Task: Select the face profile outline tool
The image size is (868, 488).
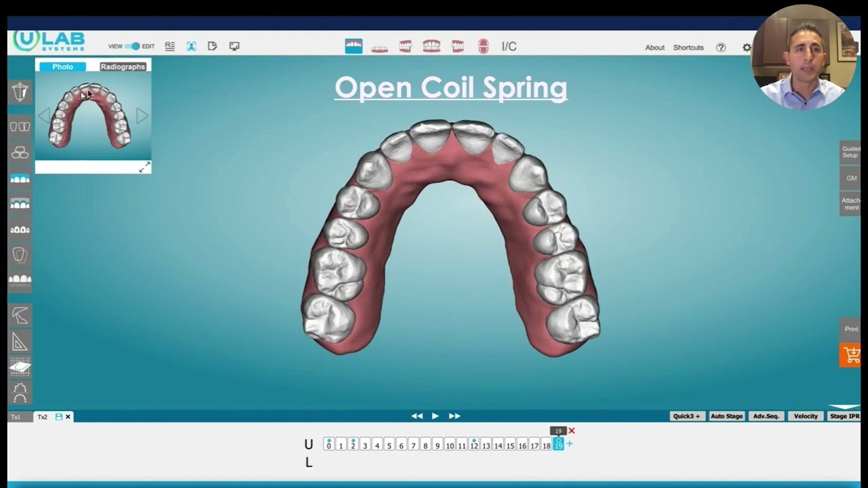Action: [20, 315]
